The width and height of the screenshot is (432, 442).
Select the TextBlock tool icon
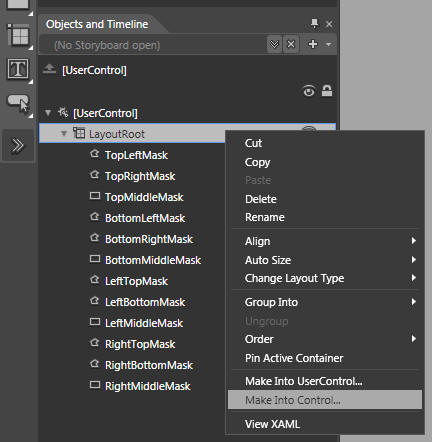(x=18, y=69)
